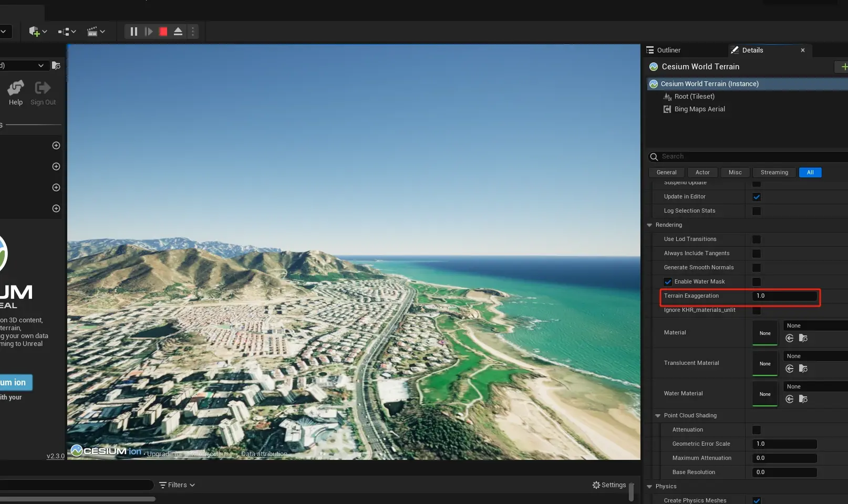
Task: Open the Settings button in bottom bar
Action: pyautogui.click(x=609, y=485)
